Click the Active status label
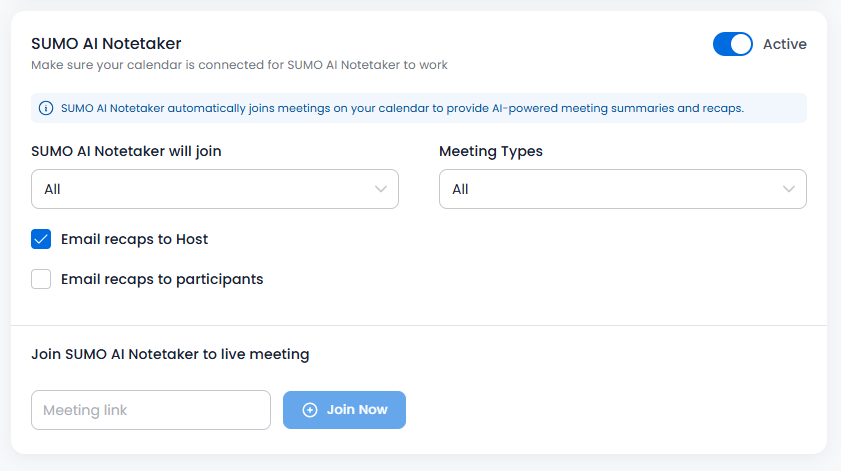Screen dimensions: 841x471 [784, 44]
